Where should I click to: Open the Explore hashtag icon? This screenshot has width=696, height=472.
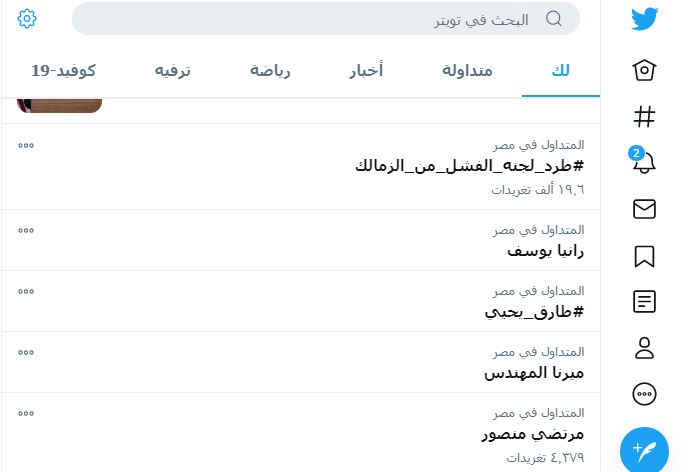click(x=645, y=116)
